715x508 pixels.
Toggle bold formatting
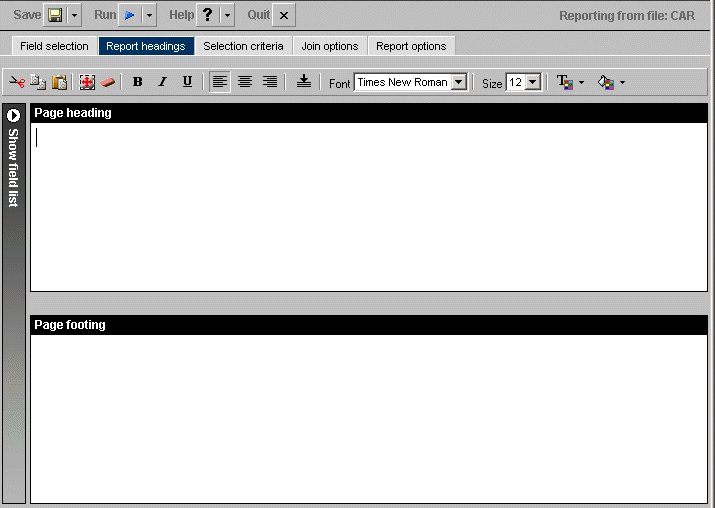click(137, 82)
